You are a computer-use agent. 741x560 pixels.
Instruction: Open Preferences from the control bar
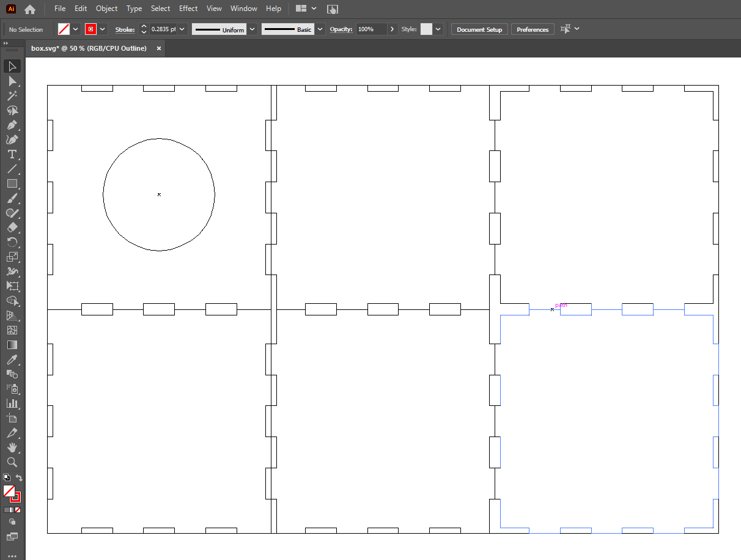pyautogui.click(x=533, y=29)
